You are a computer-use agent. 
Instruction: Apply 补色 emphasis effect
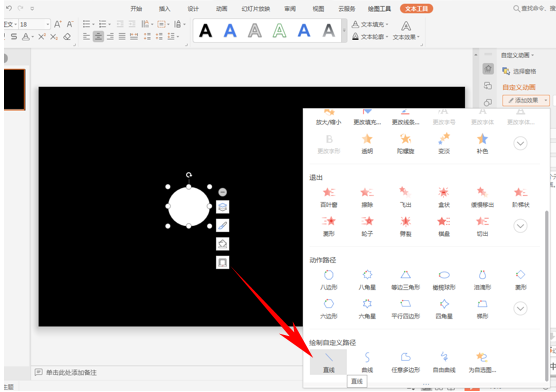click(x=482, y=144)
